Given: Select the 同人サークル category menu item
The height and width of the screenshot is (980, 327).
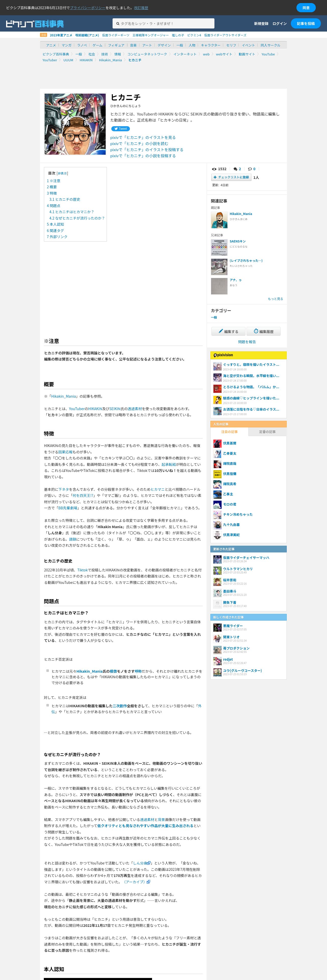Looking at the screenshot, I should click(x=270, y=45).
